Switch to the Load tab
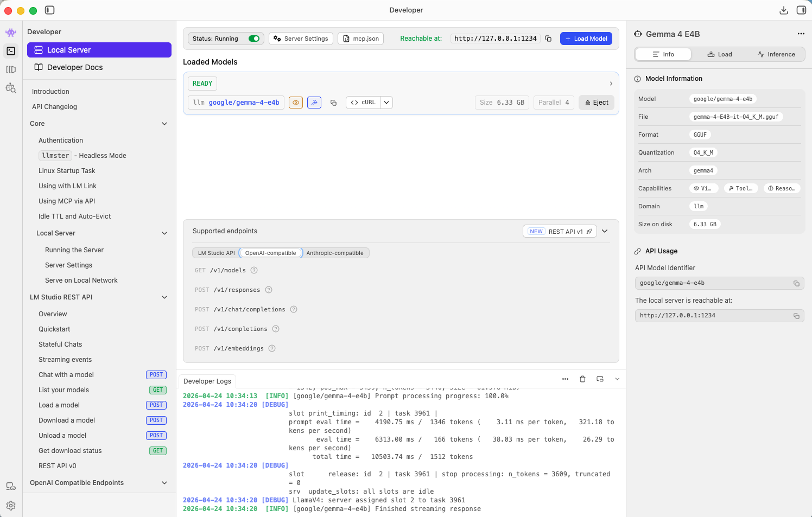This screenshot has width=812, height=517. 720,54
